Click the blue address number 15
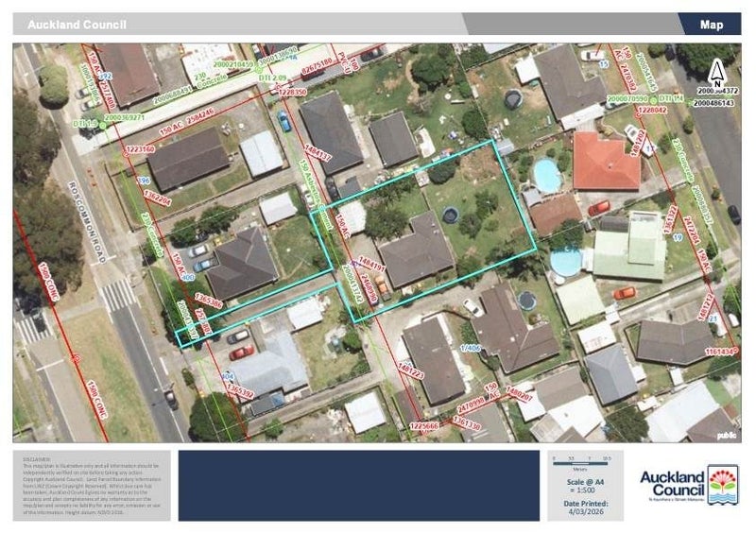 pyautogui.click(x=603, y=63)
